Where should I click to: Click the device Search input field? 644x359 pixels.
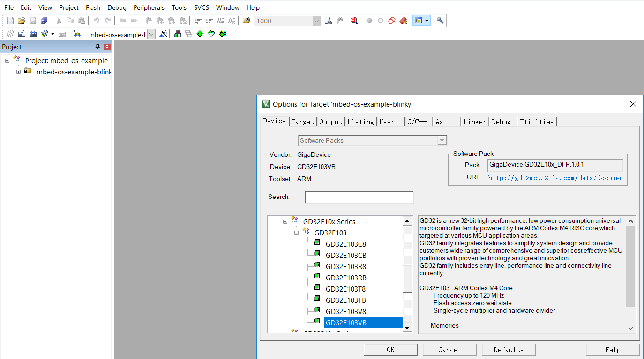[359, 197]
